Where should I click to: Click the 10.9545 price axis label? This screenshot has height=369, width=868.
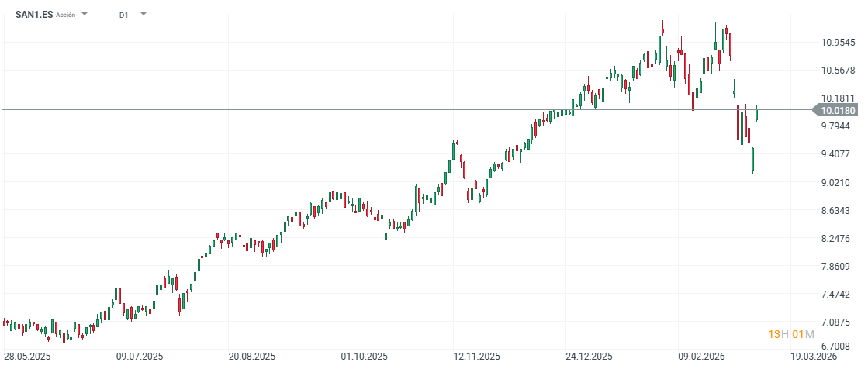coord(838,43)
